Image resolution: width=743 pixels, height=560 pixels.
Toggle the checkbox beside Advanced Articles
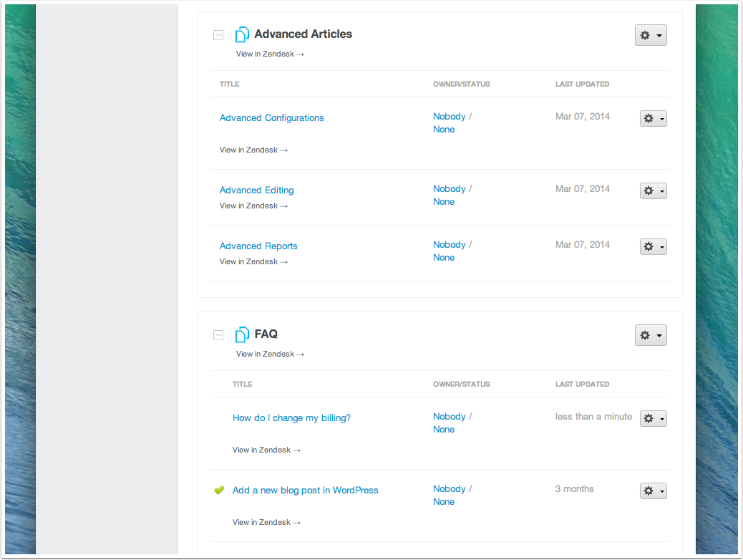218,34
